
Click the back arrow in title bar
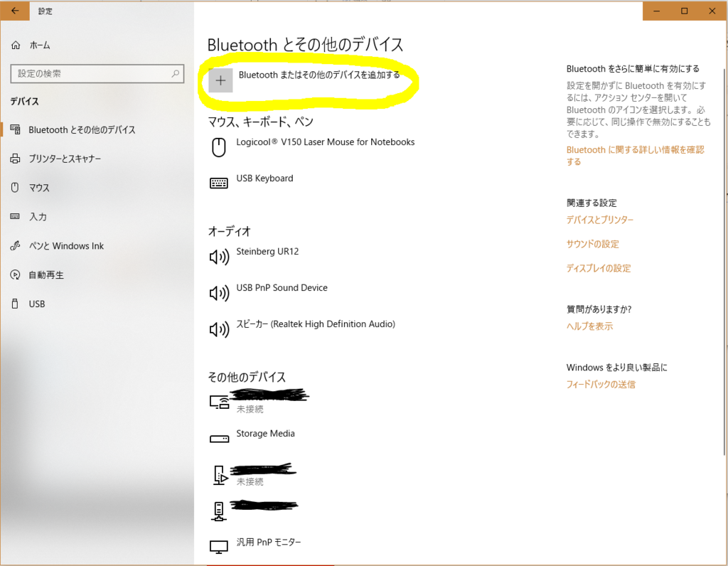coord(15,11)
